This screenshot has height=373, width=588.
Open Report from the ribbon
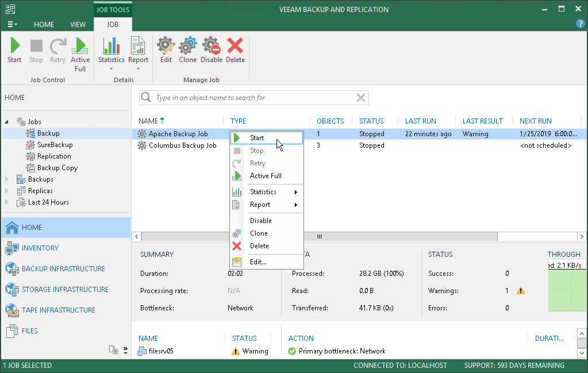[x=138, y=50]
